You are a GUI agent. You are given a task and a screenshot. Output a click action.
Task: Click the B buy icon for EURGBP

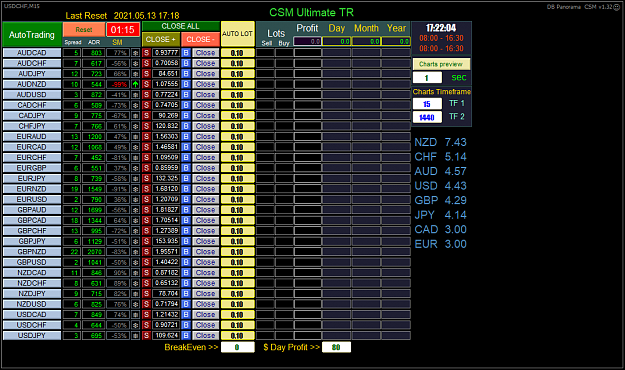[x=186, y=168]
